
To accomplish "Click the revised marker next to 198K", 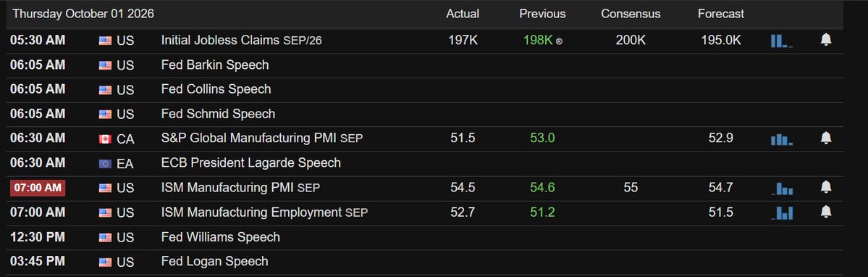I will [559, 41].
